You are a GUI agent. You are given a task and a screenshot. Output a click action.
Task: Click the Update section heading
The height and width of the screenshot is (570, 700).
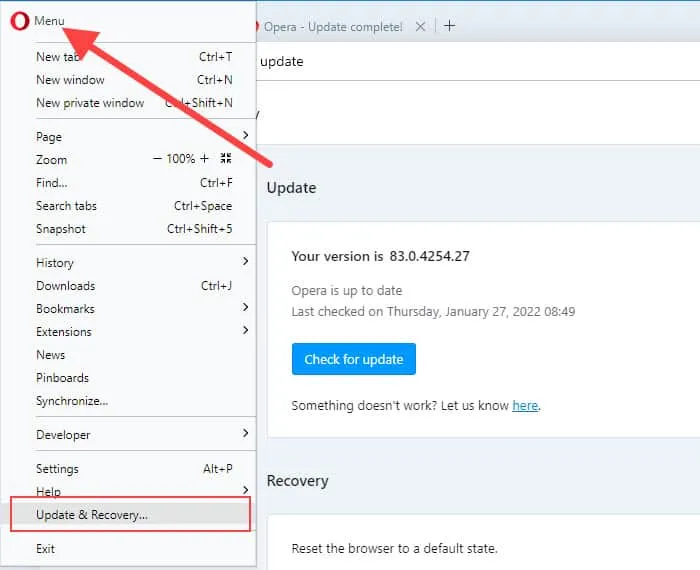[292, 188]
